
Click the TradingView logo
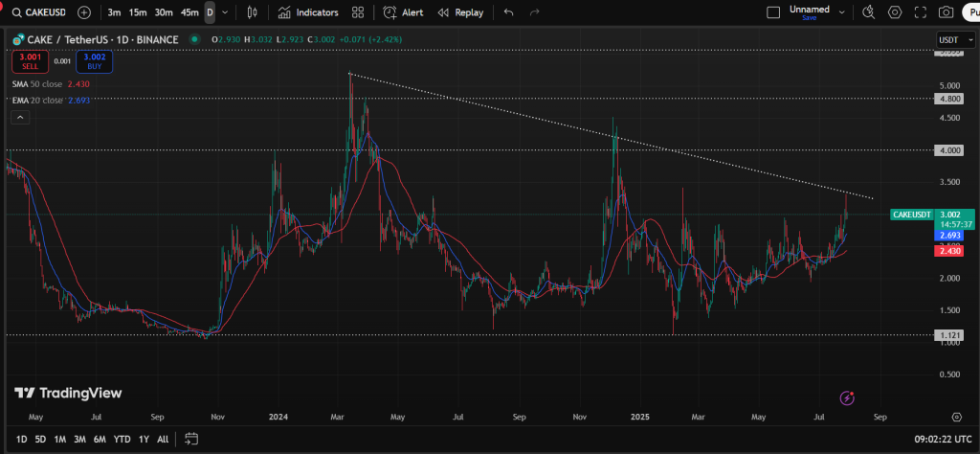[68, 394]
